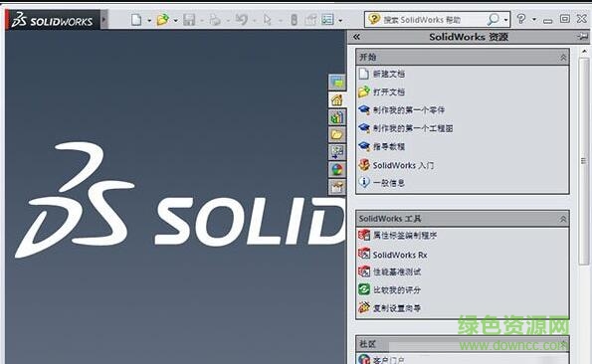The height and width of the screenshot is (364, 592).
Task: Open SolidWorks 入门 link
Action: [403, 165]
